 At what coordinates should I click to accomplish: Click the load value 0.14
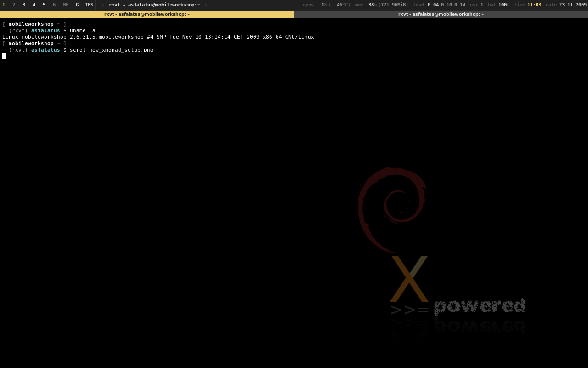tap(460, 5)
